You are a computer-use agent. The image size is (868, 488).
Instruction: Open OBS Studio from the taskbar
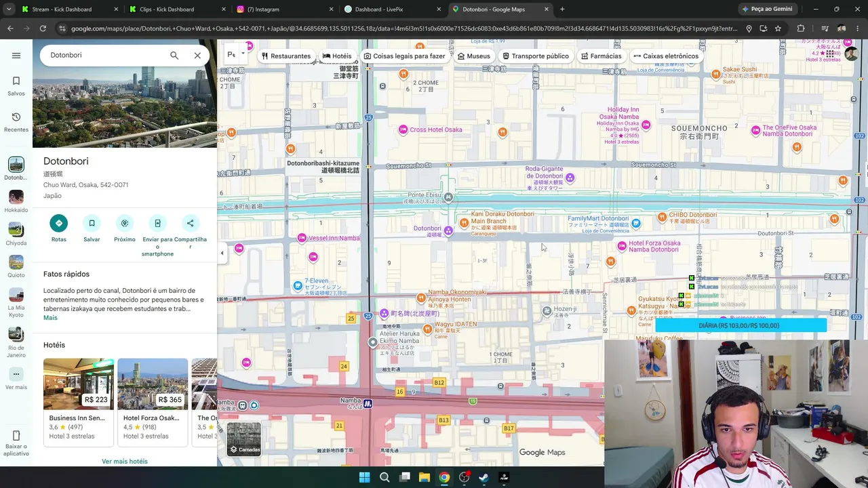(x=464, y=477)
